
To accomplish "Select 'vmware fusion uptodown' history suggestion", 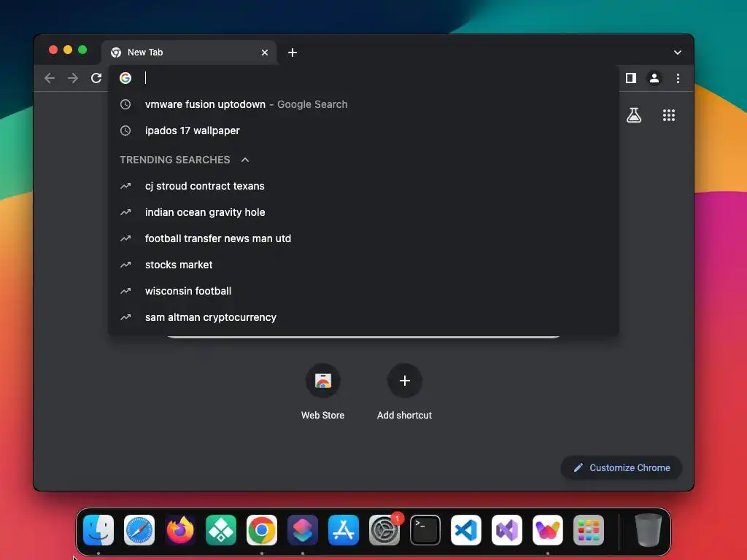I will 363,104.
